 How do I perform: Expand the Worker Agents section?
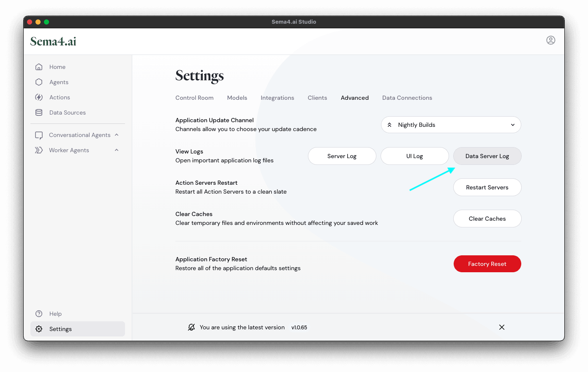point(117,150)
